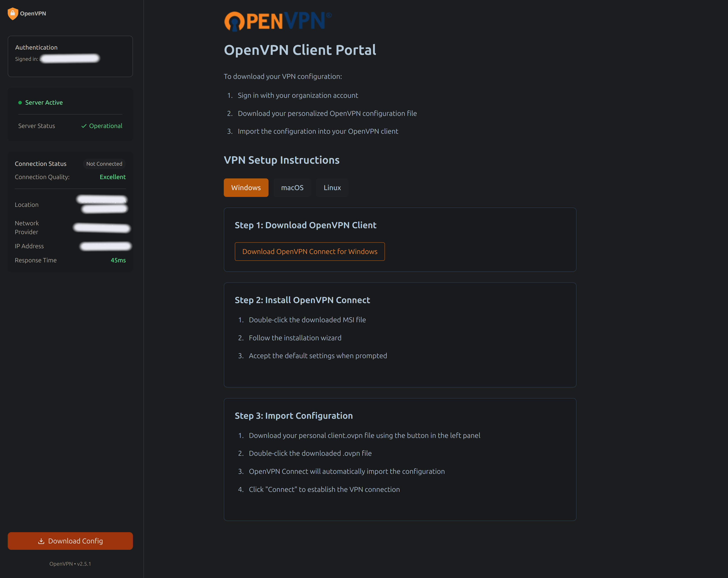This screenshot has height=578, width=728.
Task: Click the OpenVPN shield lock icon
Action: (13, 13)
